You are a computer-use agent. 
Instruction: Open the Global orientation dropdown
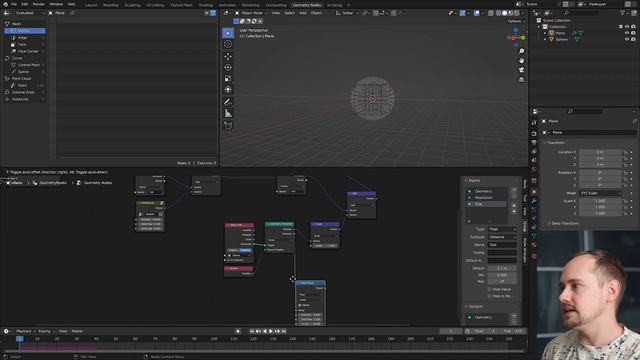click(347, 13)
